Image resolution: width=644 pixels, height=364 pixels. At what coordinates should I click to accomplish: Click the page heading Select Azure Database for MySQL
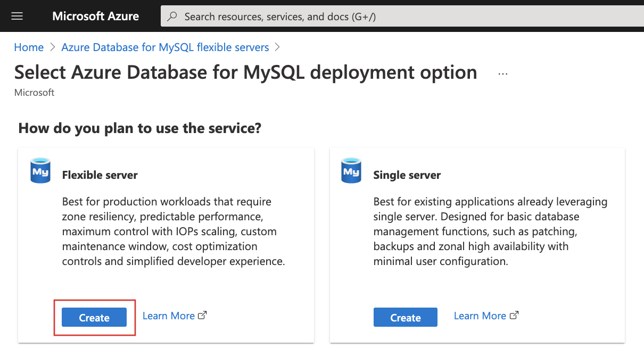point(245,72)
